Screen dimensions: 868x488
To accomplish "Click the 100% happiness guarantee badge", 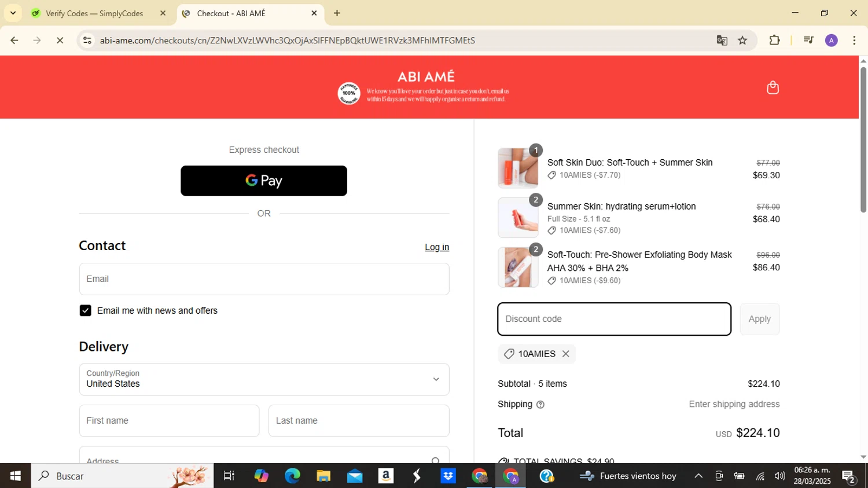I will pos(349,93).
